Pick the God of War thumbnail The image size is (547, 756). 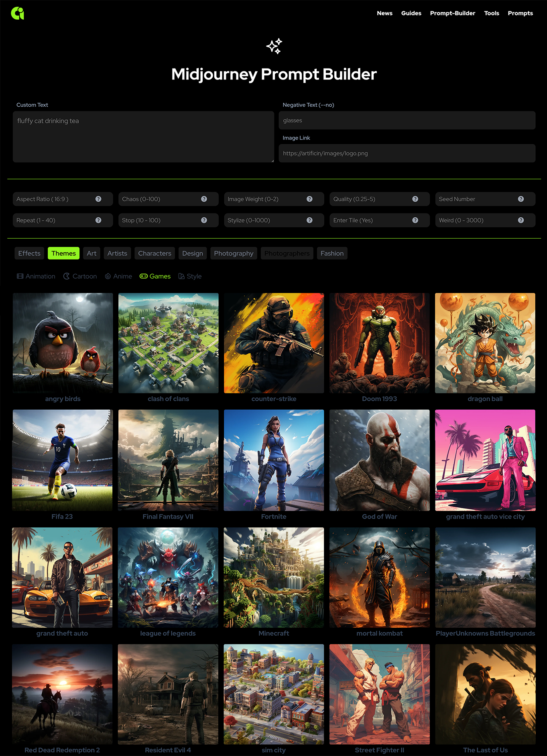[x=379, y=460]
